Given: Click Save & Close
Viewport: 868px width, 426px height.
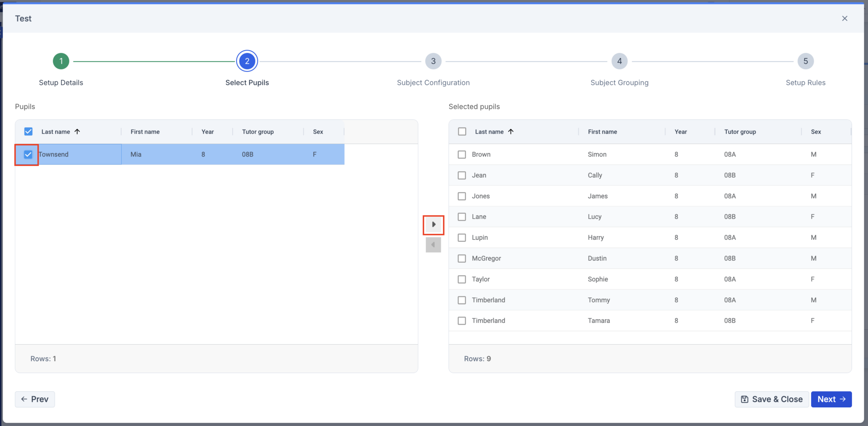Looking at the screenshot, I should pos(771,399).
